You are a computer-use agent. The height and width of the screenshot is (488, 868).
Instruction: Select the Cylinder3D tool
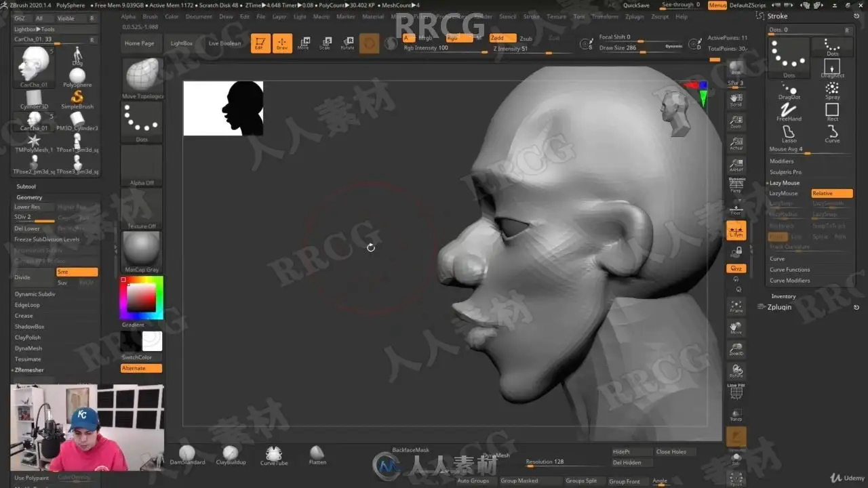[x=34, y=98]
